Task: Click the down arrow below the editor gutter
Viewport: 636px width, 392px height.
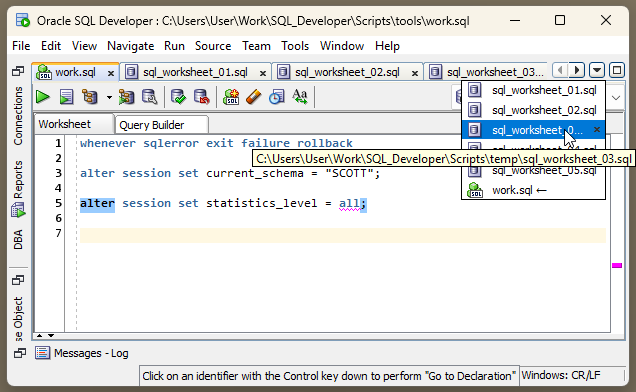Action: click(51, 336)
